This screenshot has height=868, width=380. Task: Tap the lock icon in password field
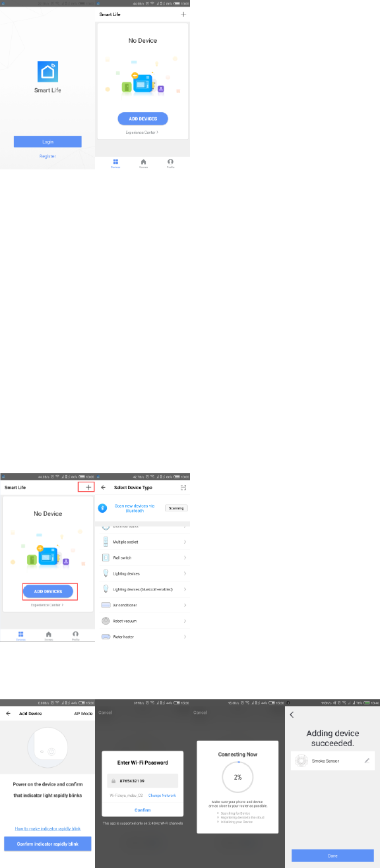(x=113, y=780)
